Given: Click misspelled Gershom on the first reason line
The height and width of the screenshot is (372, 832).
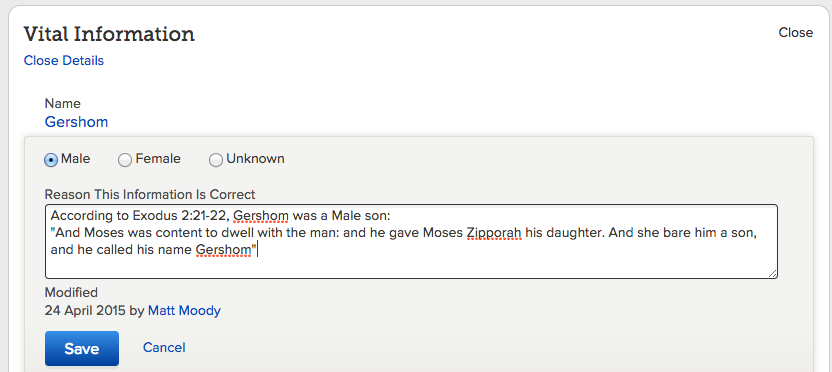Looking at the screenshot, I should click(x=261, y=217).
